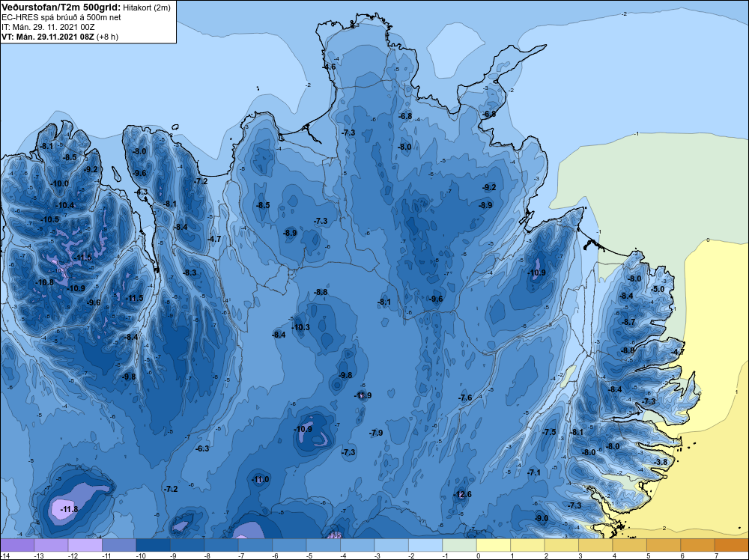Click the legend swatch between 2 and 3
This screenshot has width=749, height=560.
coord(561,545)
